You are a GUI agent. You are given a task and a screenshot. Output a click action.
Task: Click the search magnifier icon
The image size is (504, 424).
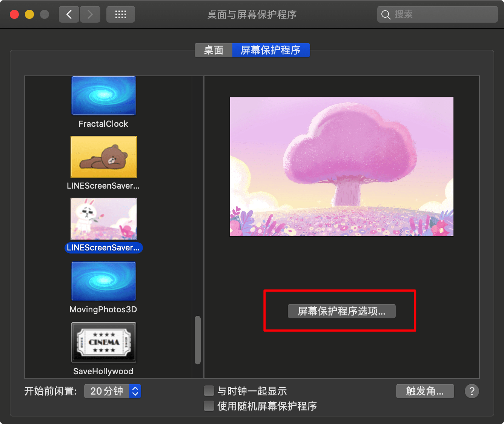(x=386, y=15)
